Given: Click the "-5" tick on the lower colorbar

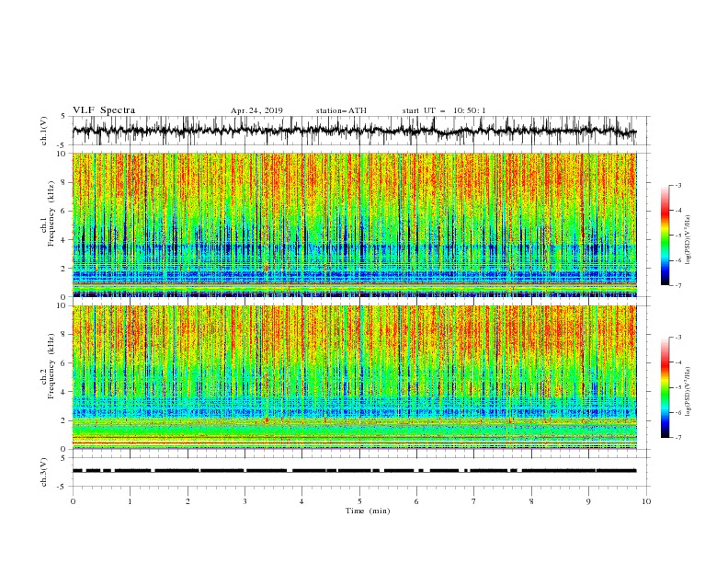Looking at the screenshot, I should (678, 387).
